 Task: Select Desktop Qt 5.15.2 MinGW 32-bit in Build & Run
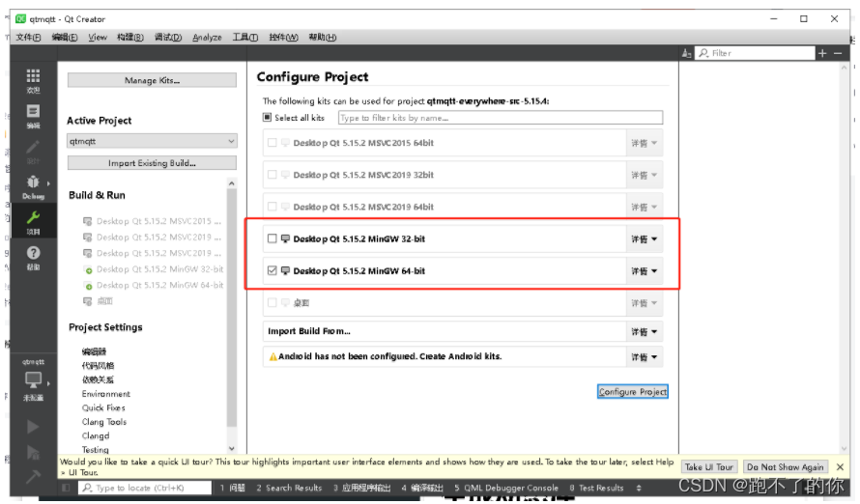click(153, 269)
